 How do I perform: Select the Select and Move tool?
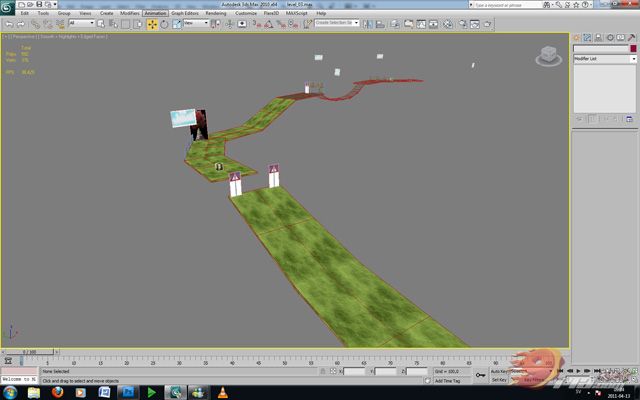pyautogui.click(x=152, y=23)
